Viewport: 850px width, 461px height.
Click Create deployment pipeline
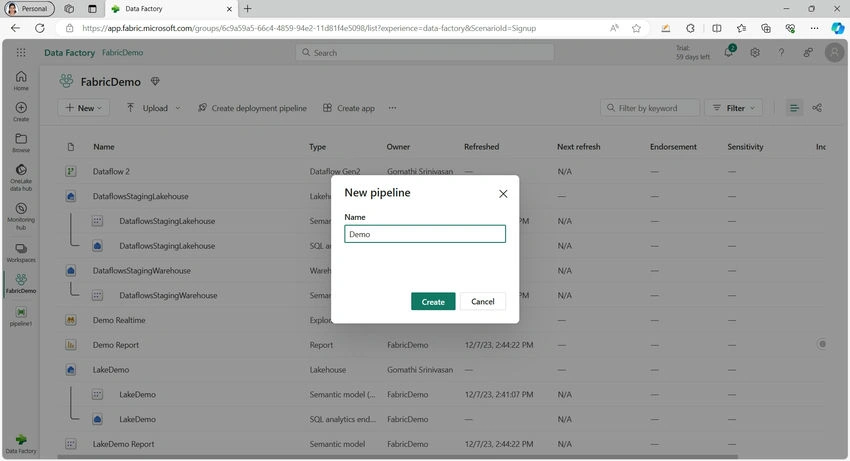click(253, 108)
